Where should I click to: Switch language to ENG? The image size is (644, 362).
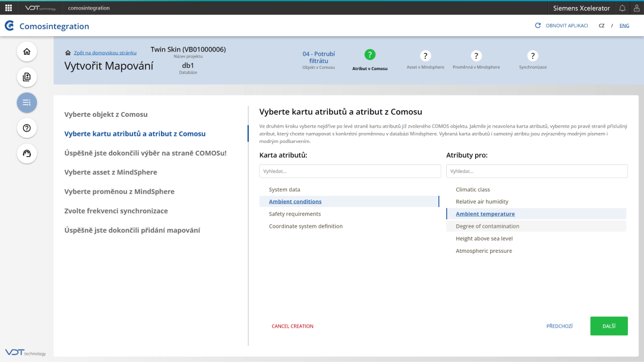(624, 26)
